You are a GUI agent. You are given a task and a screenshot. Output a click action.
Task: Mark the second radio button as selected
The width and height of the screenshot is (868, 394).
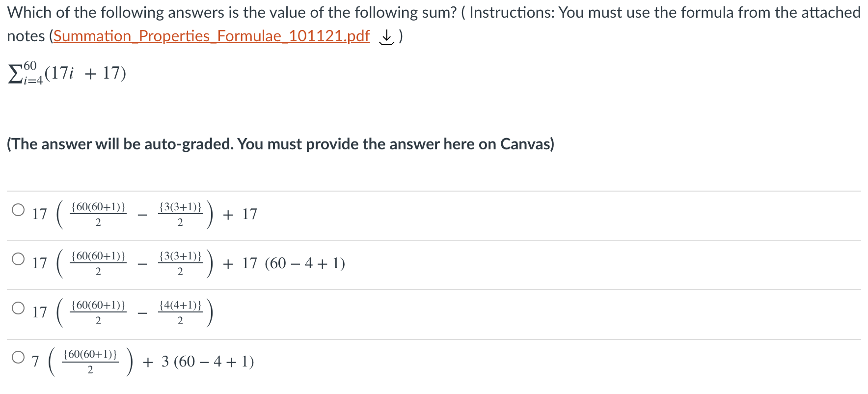coord(18,259)
